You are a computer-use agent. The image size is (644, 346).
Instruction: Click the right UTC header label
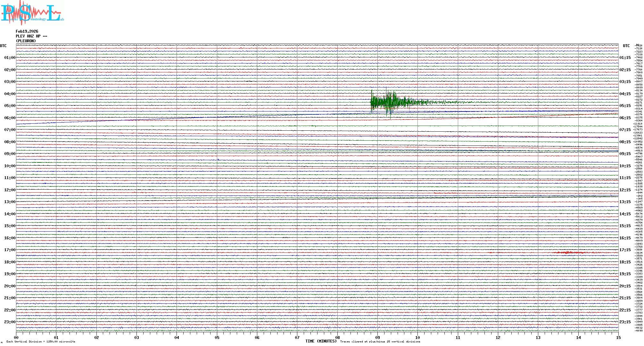tap(626, 46)
